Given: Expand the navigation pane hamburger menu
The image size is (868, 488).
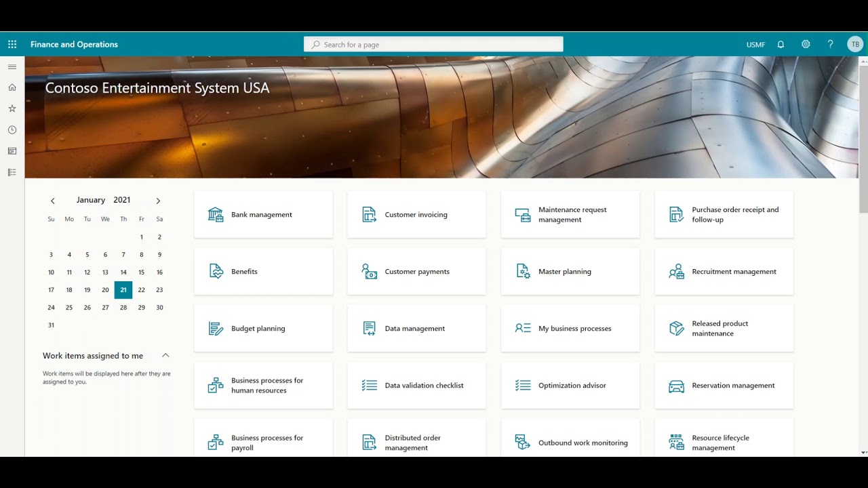Looking at the screenshot, I should [x=12, y=66].
